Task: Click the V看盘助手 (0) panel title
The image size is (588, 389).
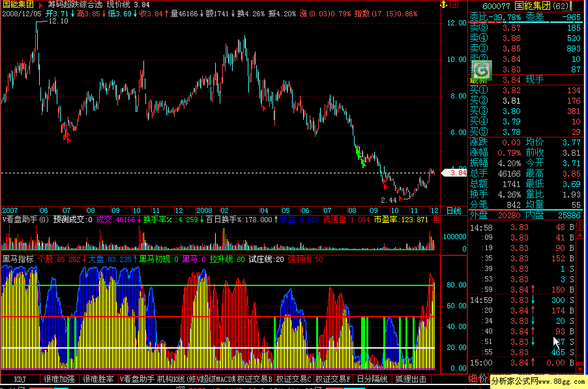Action: pyautogui.click(x=26, y=220)
